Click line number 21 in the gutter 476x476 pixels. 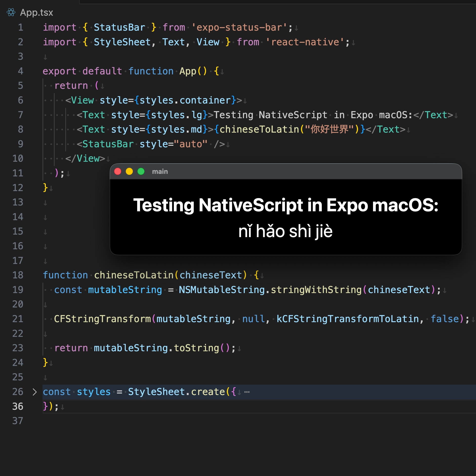[18, 319]
